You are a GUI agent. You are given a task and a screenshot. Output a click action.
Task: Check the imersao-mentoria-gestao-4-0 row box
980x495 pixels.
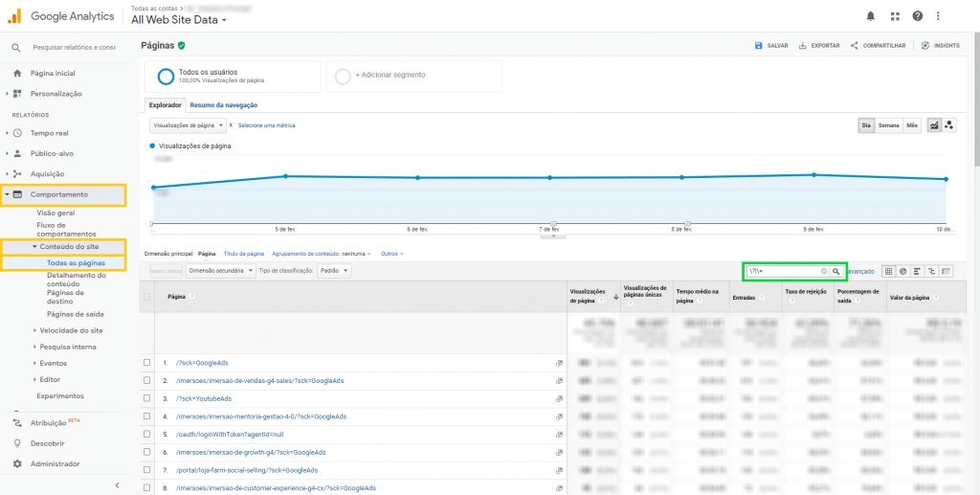pyautogui.click(x=146, y=416)
